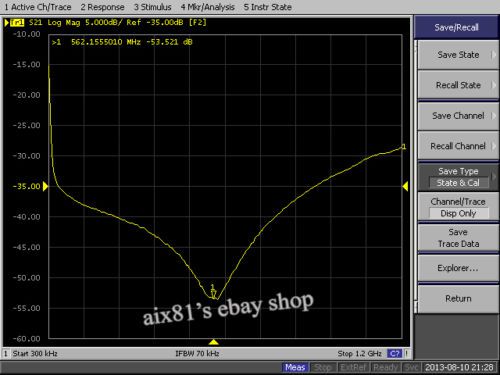Toggle the Stop status indicator
Viewport: 500px width, 375px height.
323,367
